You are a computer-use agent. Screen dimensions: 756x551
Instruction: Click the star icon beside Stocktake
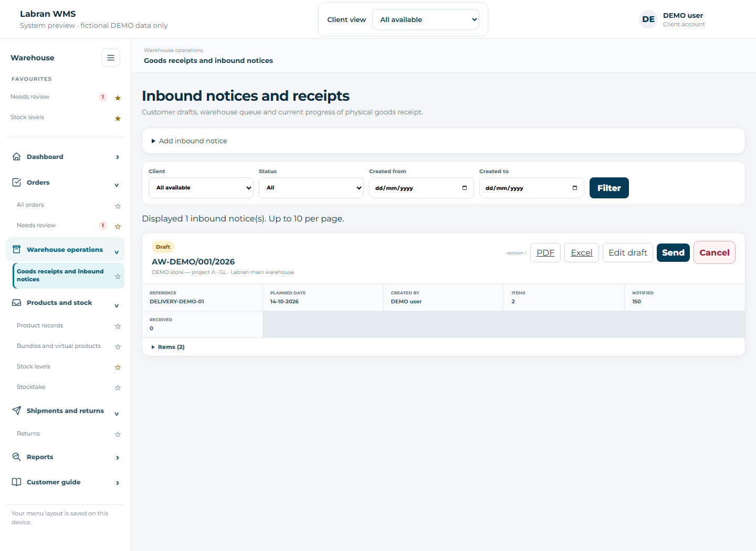pyautogui.click(x=118, y=388)
